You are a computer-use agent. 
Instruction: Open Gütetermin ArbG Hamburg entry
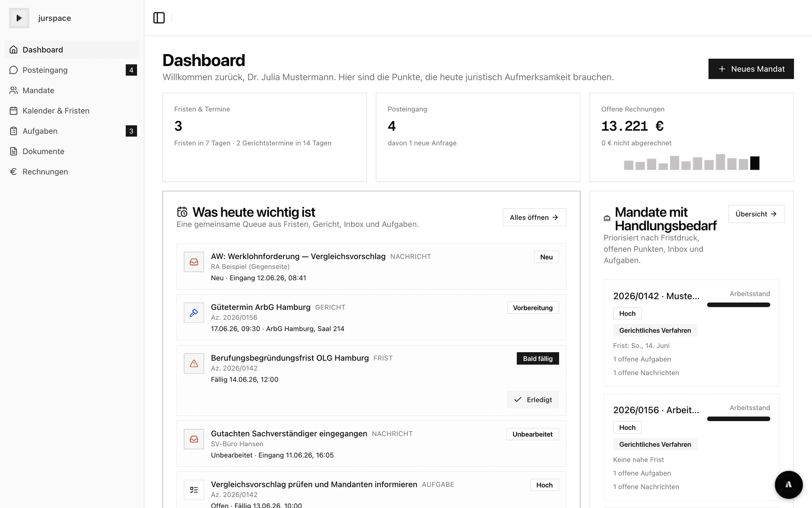[x=371, y=317]
